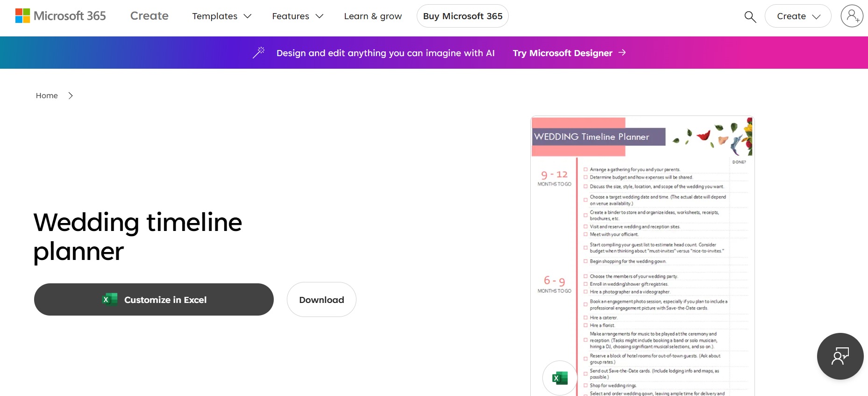The height and width of the screenshot is (396, 868).
Task: Open the search magnifier icon
Action: coord(750,16)
